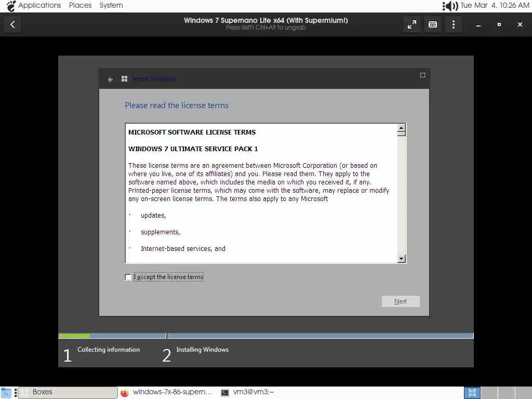Switch to vm3@vm3 terminal taskbar item
Image resolution: width=532 pixels, height=399 pixels.
point(247,392)
